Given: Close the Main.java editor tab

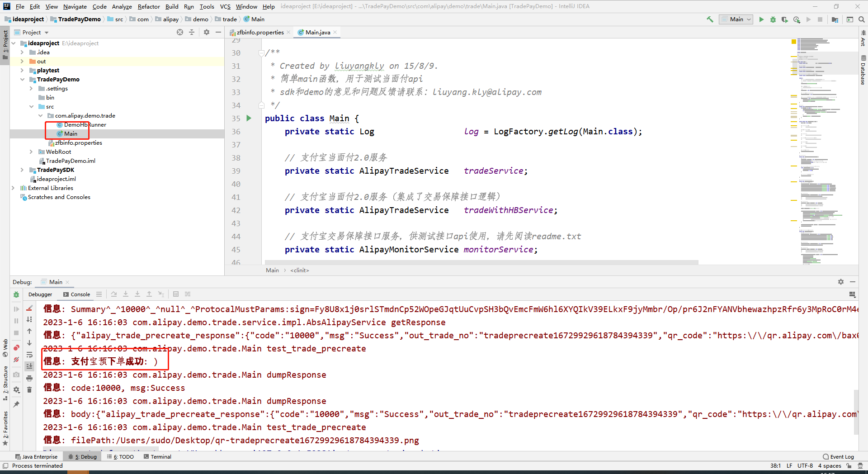Looking at the screenshot, I should pos(335,32).
